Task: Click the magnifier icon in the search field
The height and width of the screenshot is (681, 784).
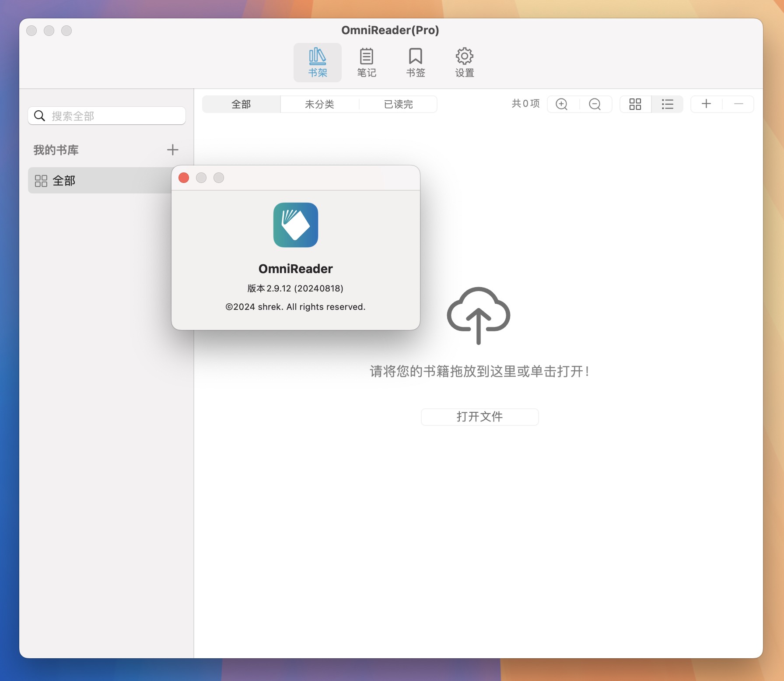Action: (x=39, y=116)
